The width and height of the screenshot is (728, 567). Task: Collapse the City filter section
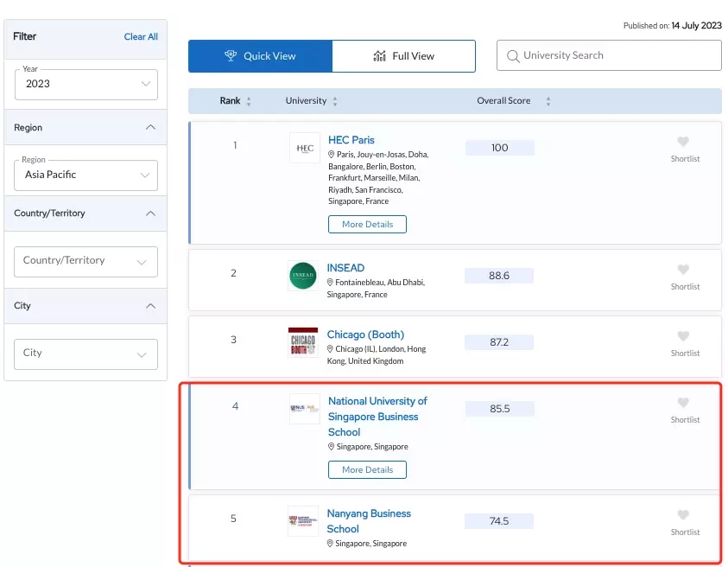tap(150, 306)
